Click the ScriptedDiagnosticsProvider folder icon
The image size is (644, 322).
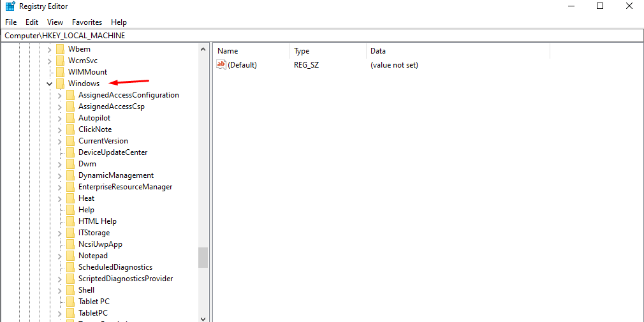click(71, 279)
